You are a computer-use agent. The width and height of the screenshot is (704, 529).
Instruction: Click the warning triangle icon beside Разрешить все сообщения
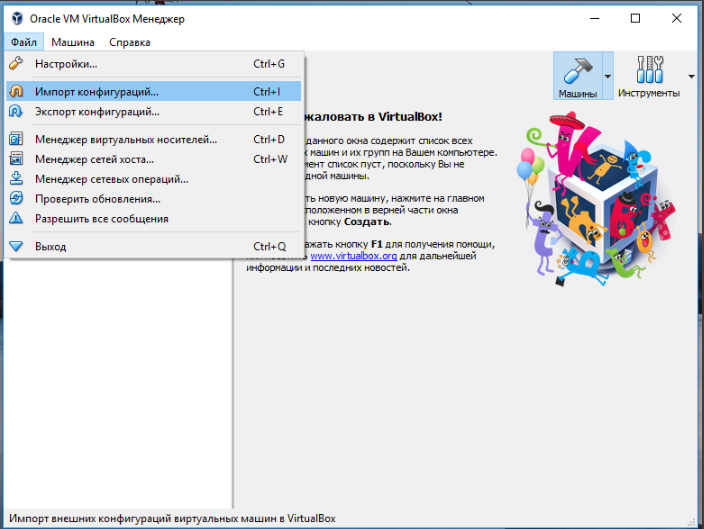16,218
